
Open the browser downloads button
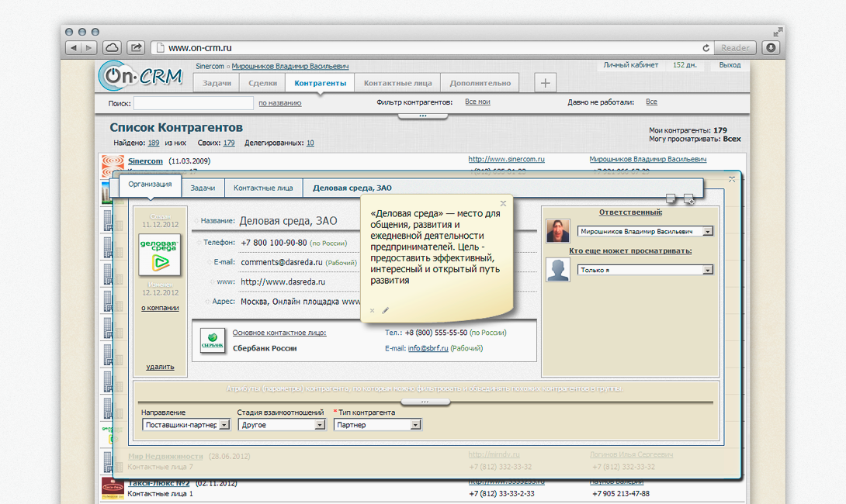pos(771,48)
